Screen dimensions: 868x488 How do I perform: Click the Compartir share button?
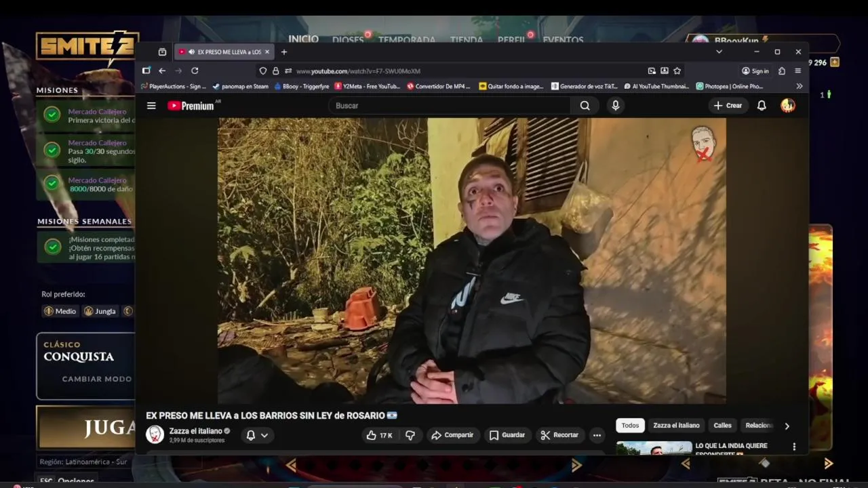tap(452, 435)
